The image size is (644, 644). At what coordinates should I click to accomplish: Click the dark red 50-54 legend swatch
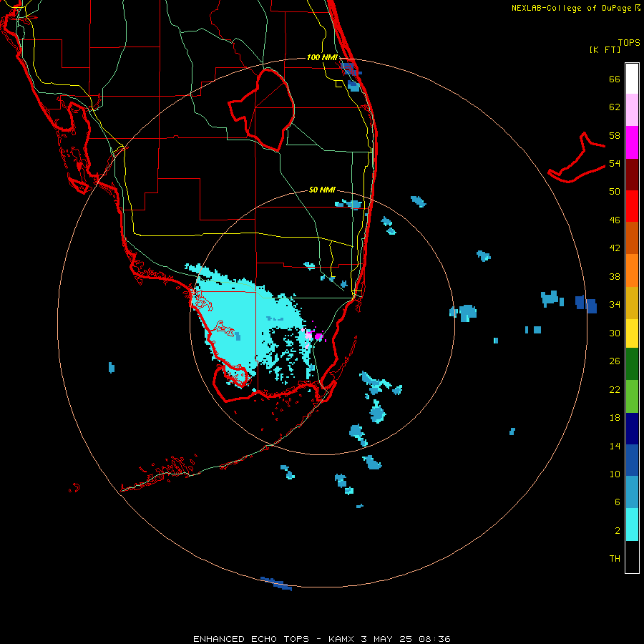click(x=632, y=175)
